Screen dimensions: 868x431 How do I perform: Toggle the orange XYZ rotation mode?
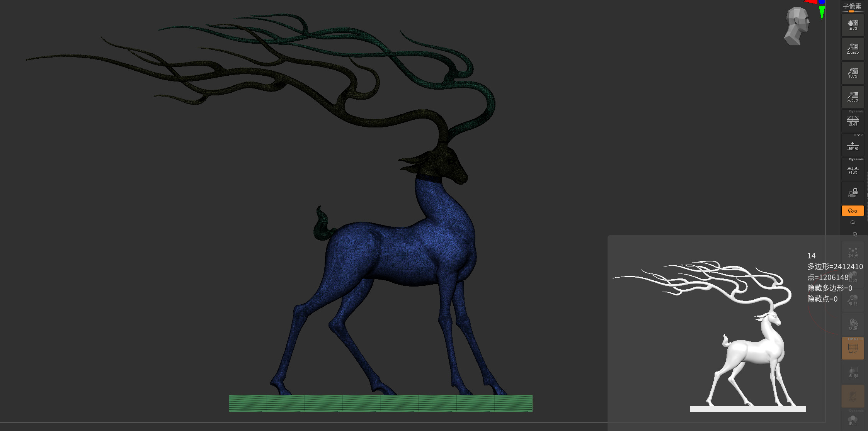pyautogui.click(x=853, y=211)
